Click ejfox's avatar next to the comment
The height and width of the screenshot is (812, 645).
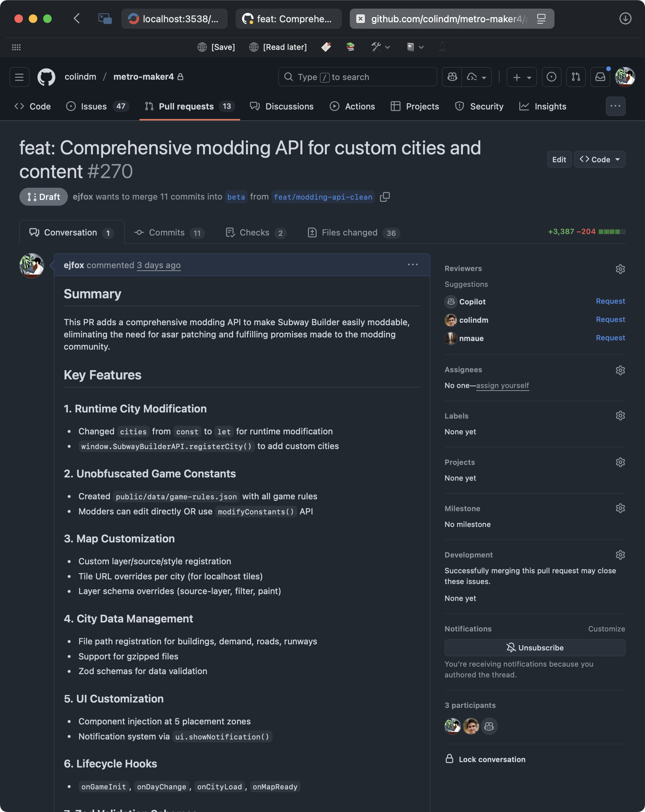[32, 265]
